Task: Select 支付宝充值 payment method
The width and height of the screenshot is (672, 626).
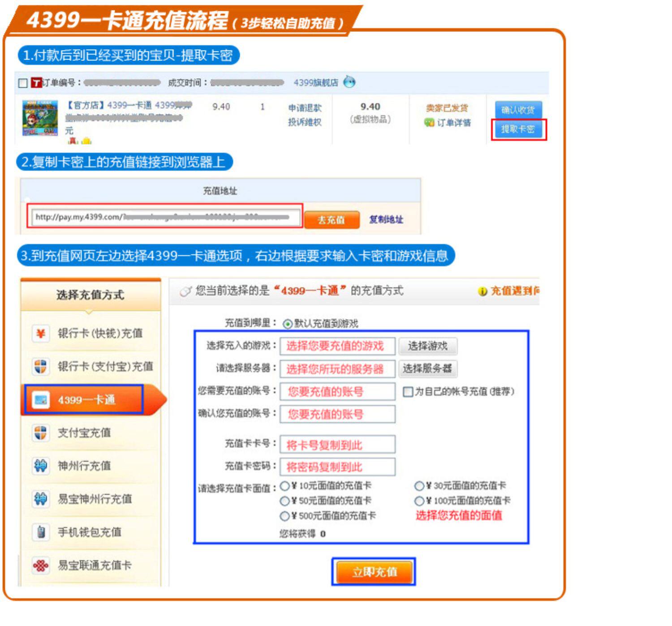Action: (x=91, y=433)
